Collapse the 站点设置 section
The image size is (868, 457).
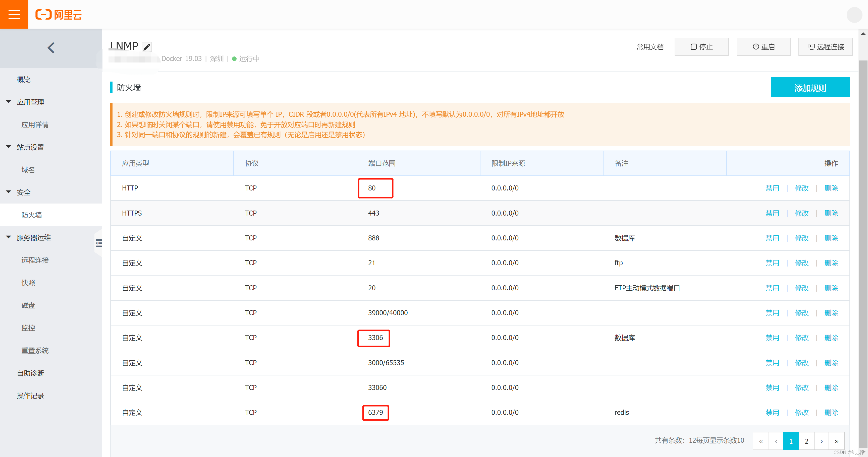pyautogui.click(x=9, y=147)
